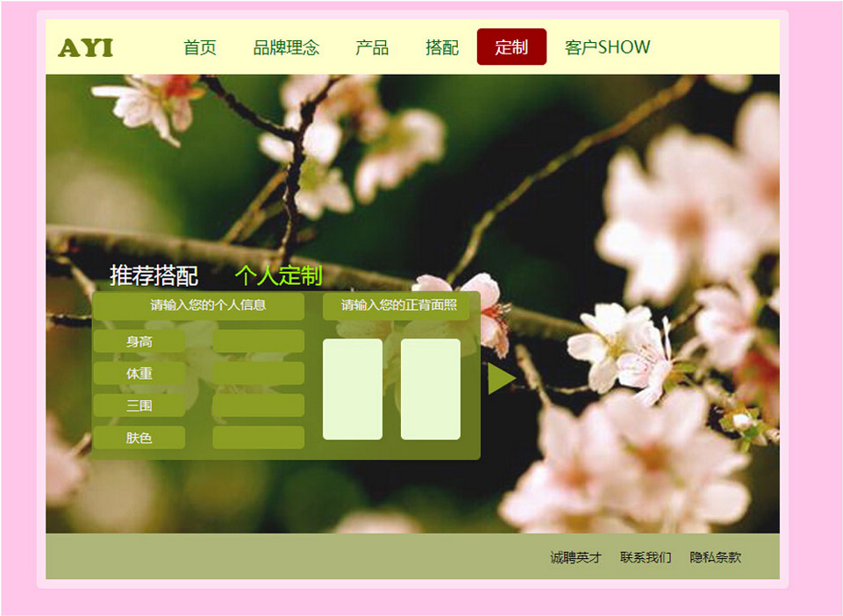Open the 客户SHOW page
Image resolution: width=843 pixels, height=616 pixels.
pyautogui.click(x=607, y=47)
